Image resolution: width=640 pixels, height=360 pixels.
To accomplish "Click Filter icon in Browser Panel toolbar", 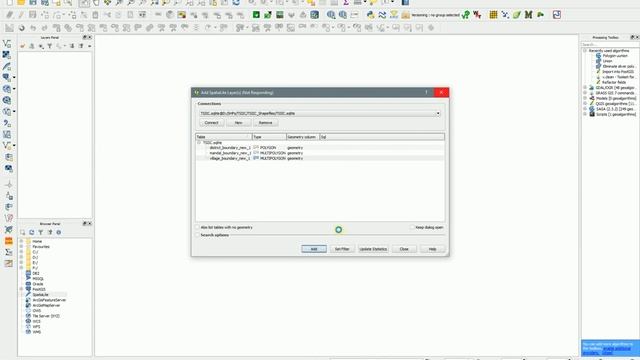I will (41, 232).
